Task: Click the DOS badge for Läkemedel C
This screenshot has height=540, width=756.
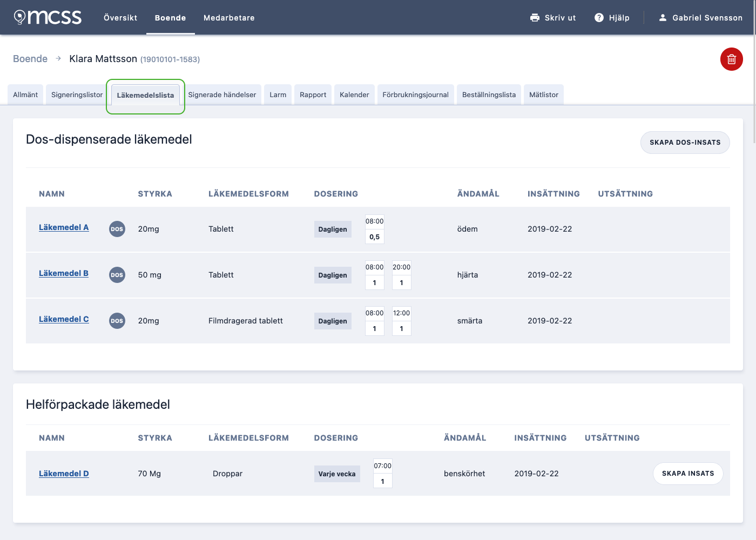Action: coord(117,321)
